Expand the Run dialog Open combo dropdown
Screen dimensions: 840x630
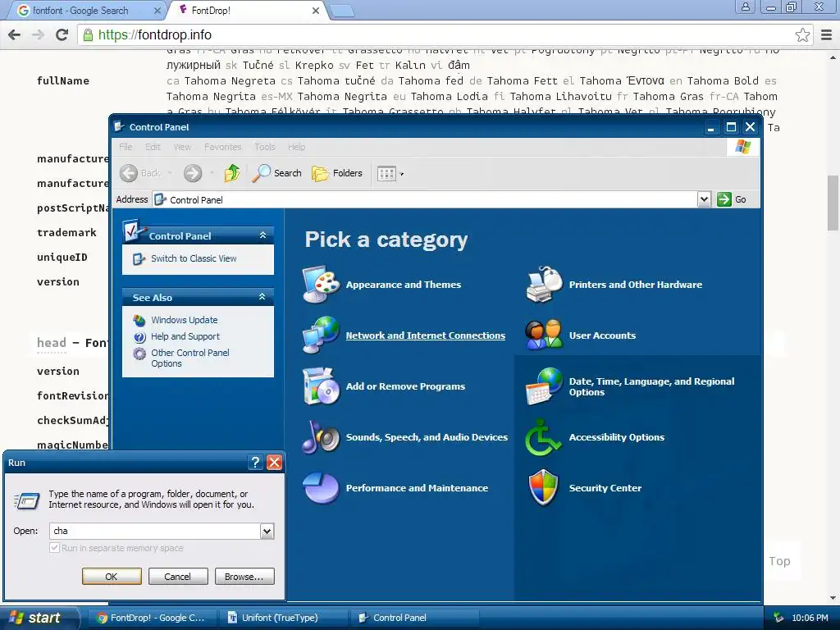(267, 531)
